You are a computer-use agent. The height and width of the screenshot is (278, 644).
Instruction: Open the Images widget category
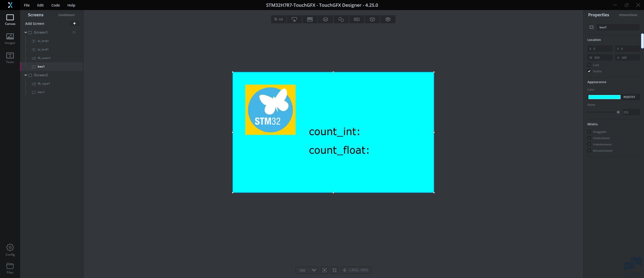310,19
